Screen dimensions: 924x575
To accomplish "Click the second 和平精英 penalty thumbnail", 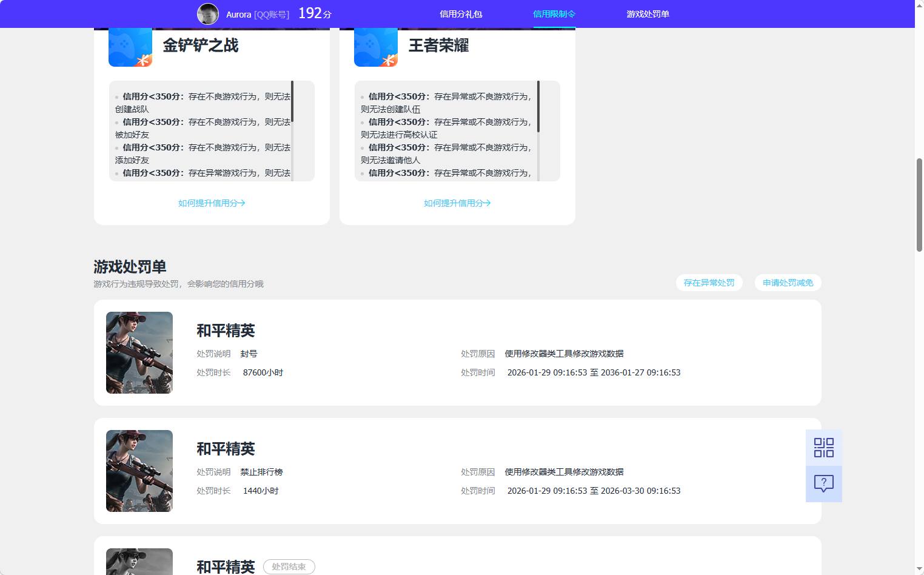I will [139, 471].
